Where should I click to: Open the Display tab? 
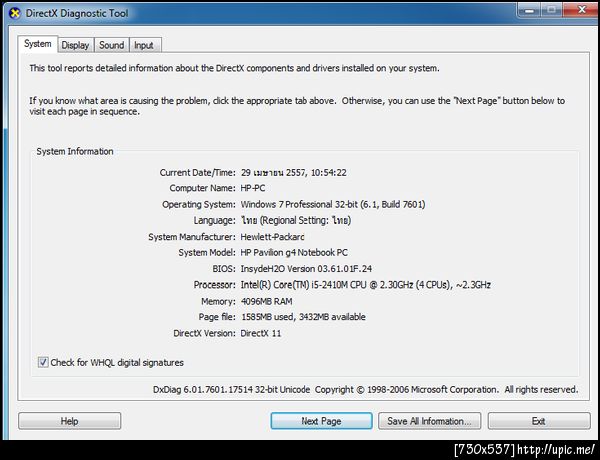point(75,45)
